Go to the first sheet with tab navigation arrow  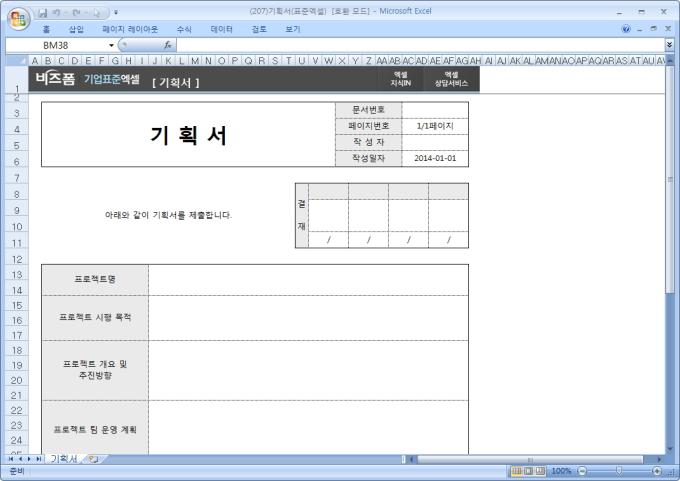click(x=11, y=459)
